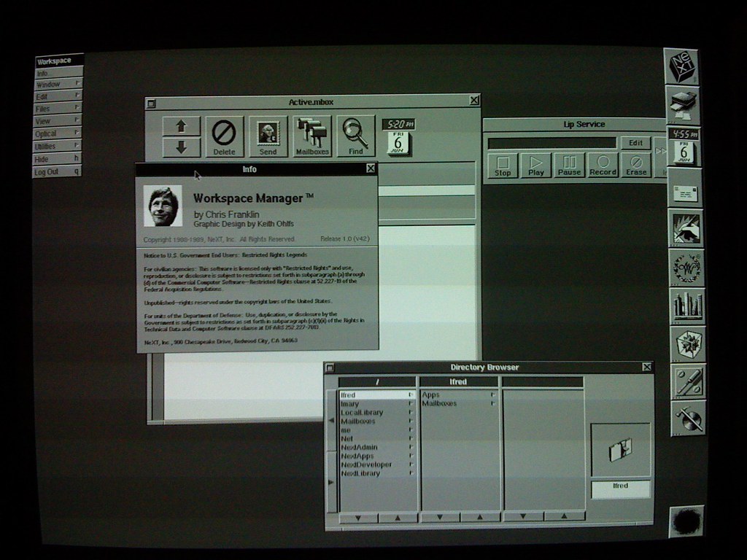Open the Files submenu in Workspace menu
747x560 pixels.
pos(58,108)
